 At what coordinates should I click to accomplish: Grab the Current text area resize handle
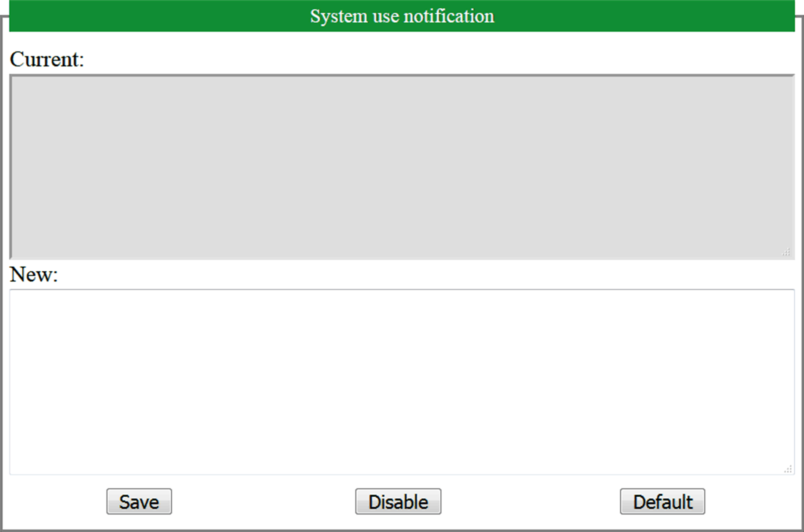click(x=786, y=252)
